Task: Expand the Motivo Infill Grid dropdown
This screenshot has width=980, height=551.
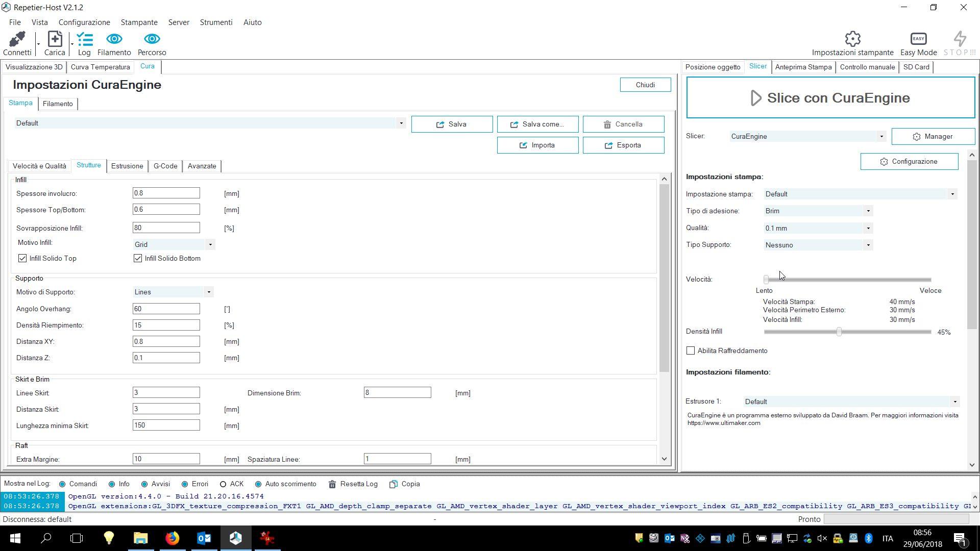Action: [x=210, y=245]
